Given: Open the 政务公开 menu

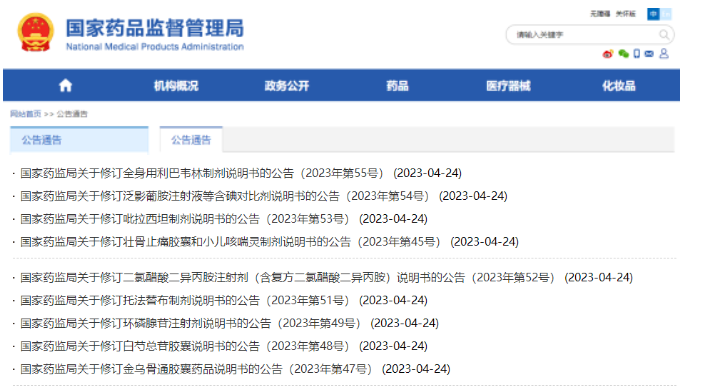Looking at the screenshot, I should coord(287,85).
